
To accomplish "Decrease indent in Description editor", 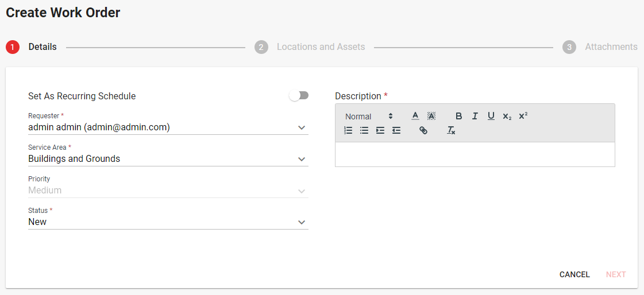I will point(396,130).
